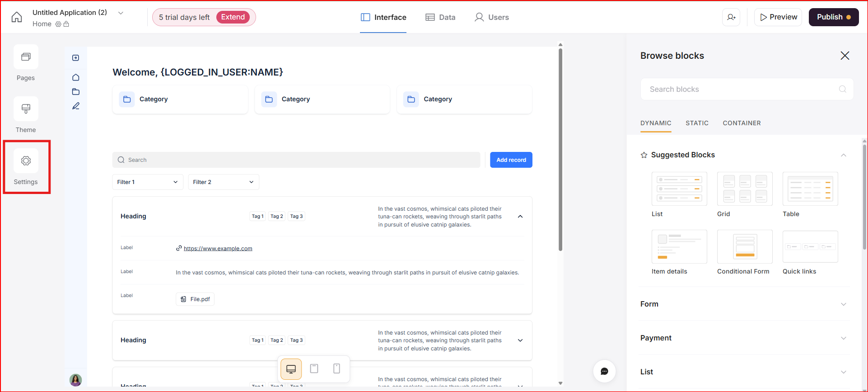Open the Theme panel
This screenshot has width=868, height=392.
pyautogui.click(x=26, y=109)
